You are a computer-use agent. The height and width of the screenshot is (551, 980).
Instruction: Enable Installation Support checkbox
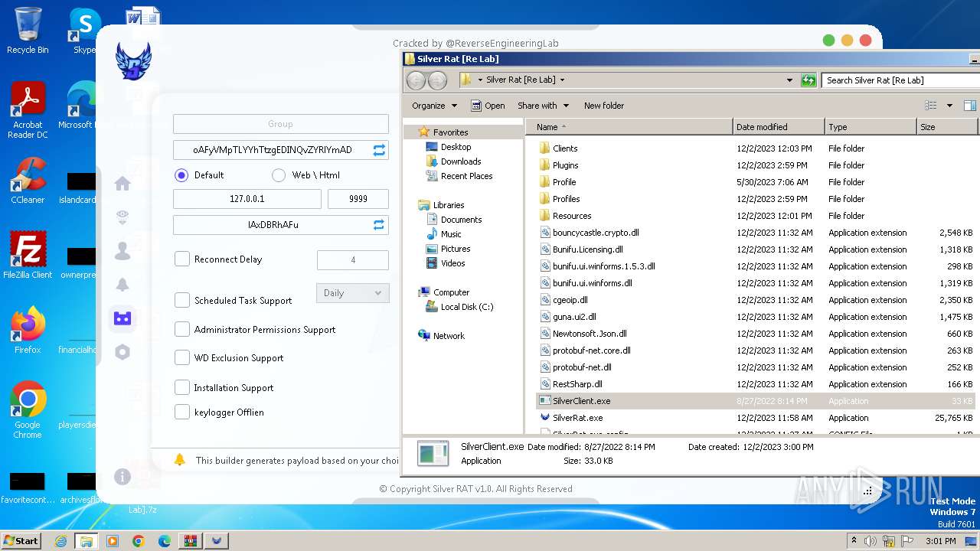pyautogui.click(x=182, y=387)
